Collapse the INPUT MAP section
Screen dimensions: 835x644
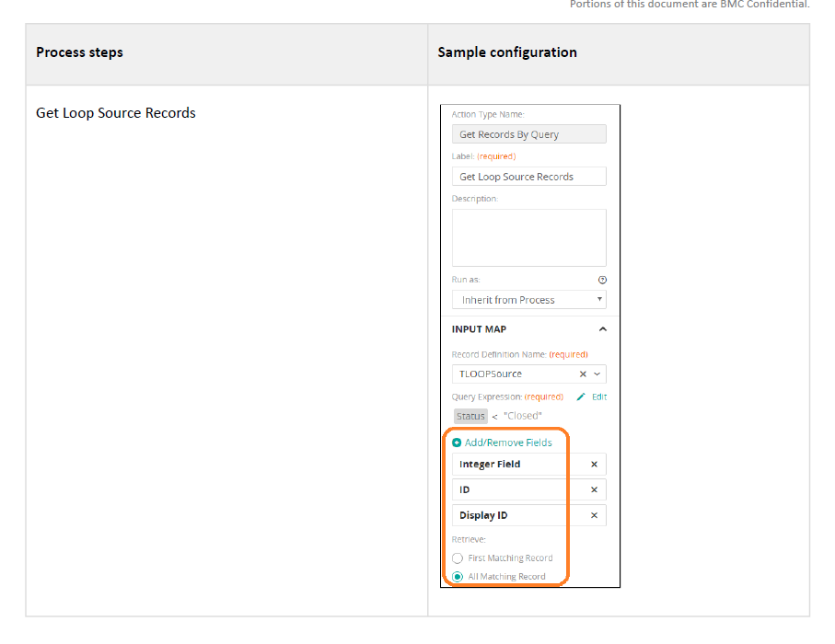coord(602,329)
